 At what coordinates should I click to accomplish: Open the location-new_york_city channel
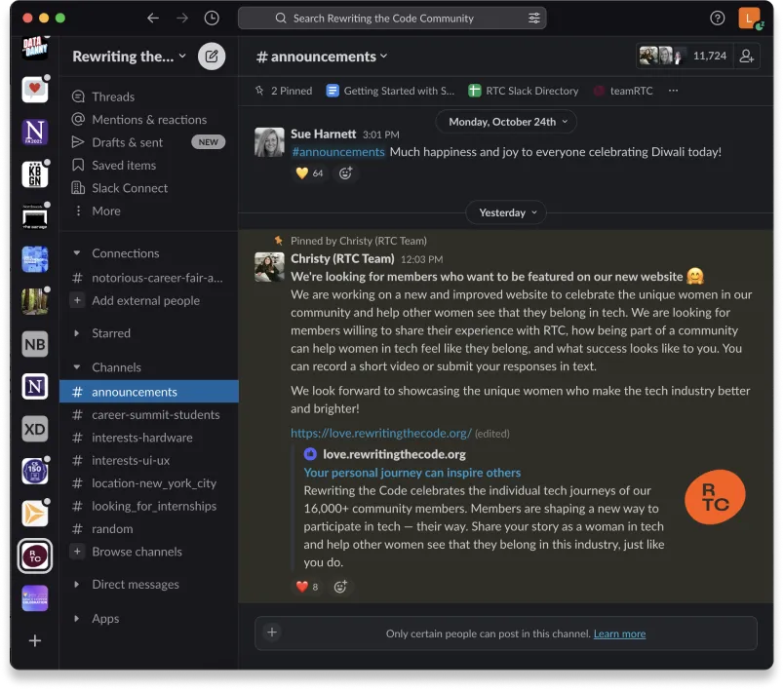(148, 483)
